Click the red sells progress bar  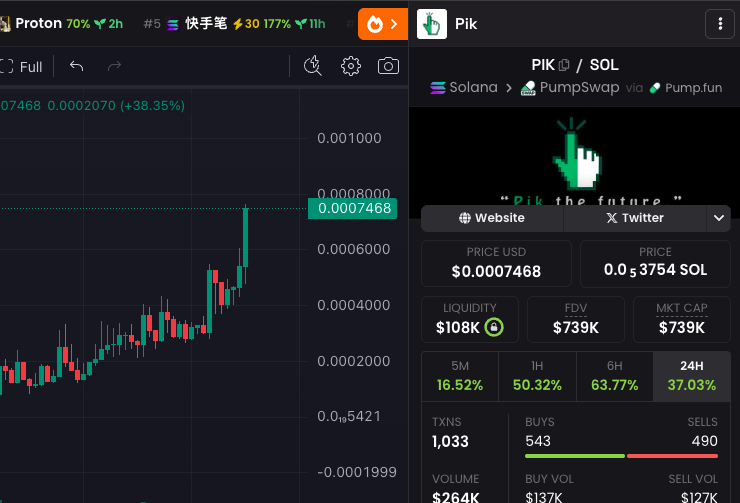pos(673,456)
